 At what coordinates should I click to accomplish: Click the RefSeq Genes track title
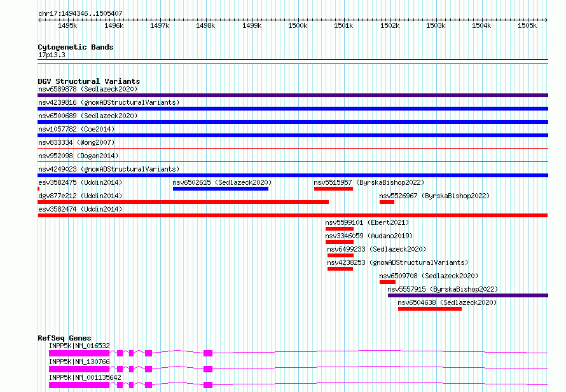coord(64,338)
